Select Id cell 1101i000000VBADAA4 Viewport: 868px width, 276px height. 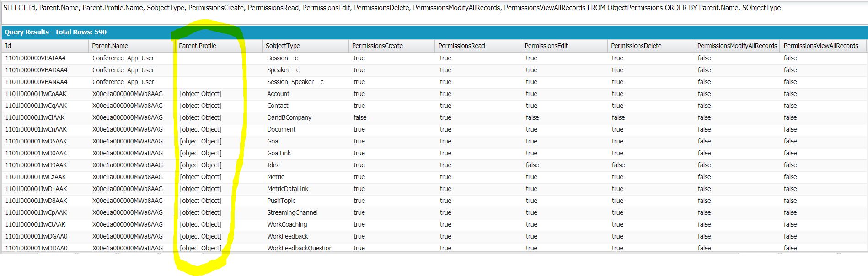coord(36,70)
